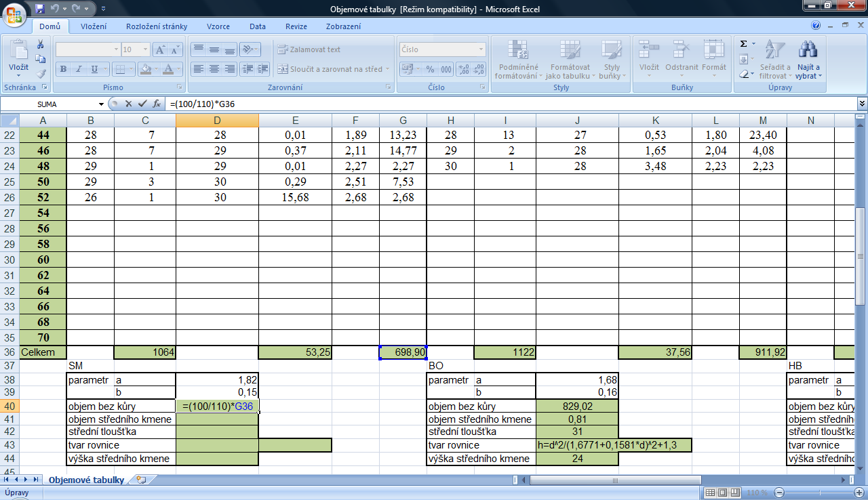Click Styly buňky button

(x=612, y=60)
